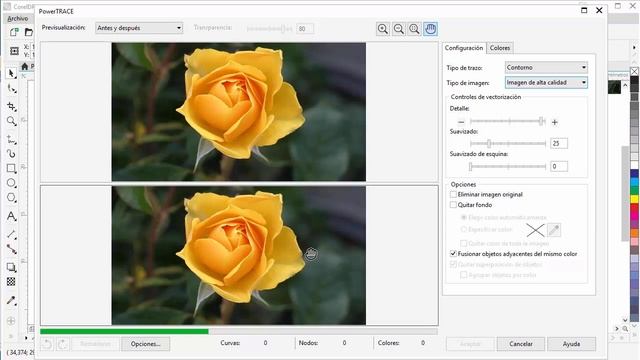The image size is (640, 360).
Task: Switch to Configuración tab
Action: (x=464, y=48)
